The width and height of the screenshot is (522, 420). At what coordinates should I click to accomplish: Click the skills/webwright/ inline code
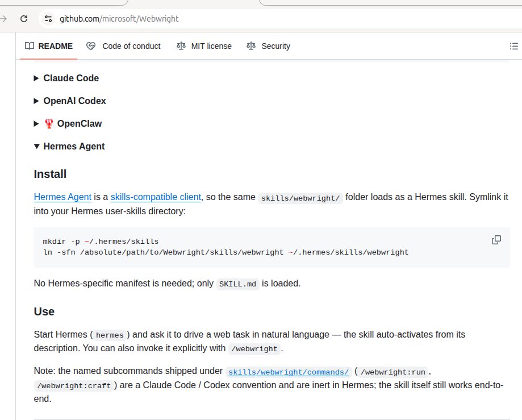pos(300,198)
